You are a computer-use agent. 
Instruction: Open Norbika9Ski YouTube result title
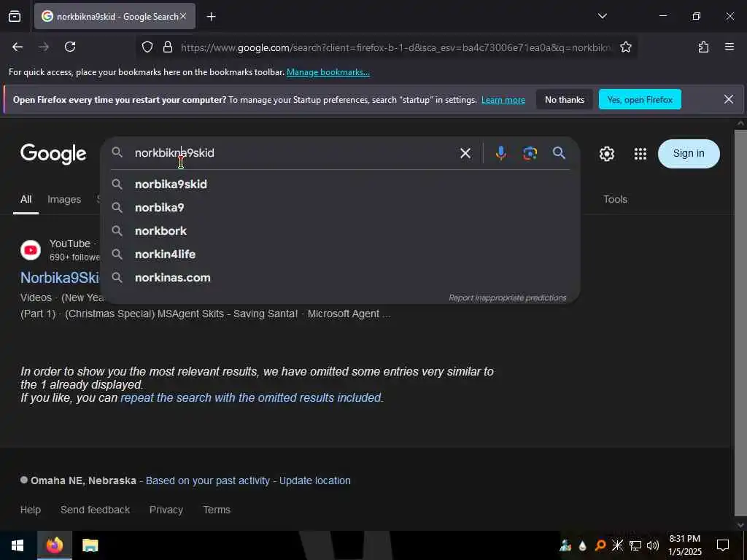pyautogui.click(x=60, y=278)
